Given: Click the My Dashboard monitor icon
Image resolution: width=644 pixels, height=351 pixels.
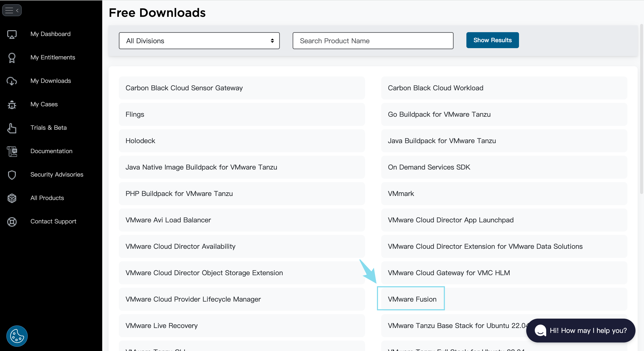Looking at the screenshot, I should tap(12, 34).
